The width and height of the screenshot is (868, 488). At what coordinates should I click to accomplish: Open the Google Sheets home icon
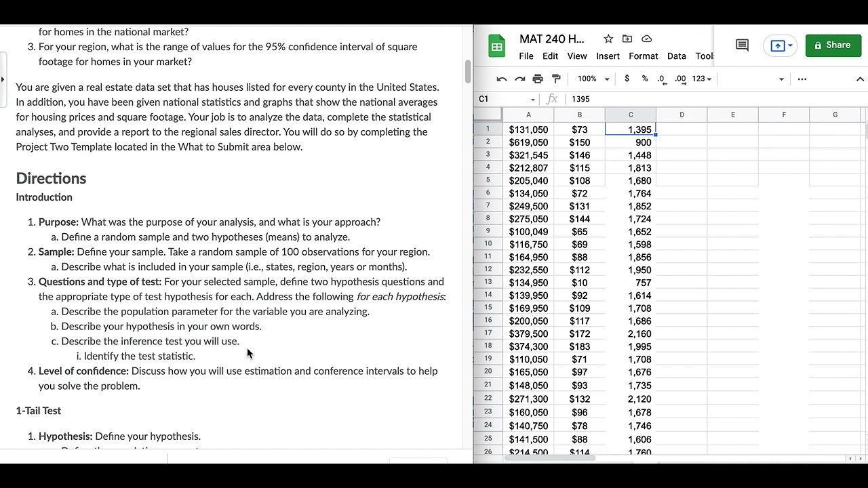pyautogui.click(x=497, y=47)
